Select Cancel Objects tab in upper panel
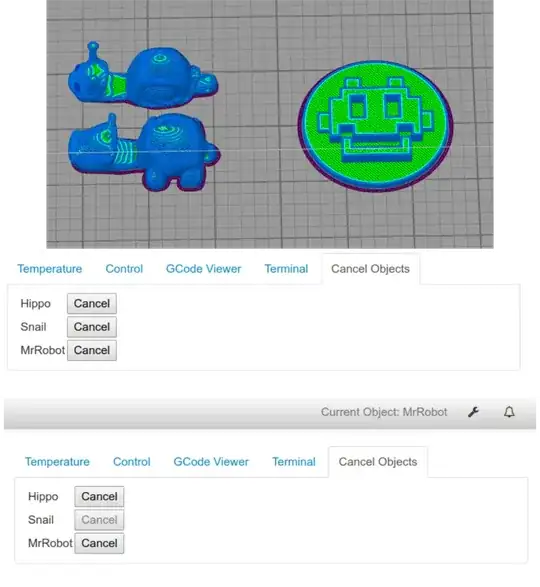Viewport: 540px width, 587px height. 370,269
